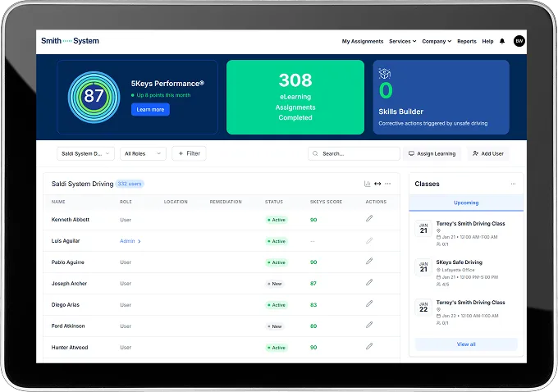558x392 pixels.
Task: Expand the Company menu
Action: [437, 41]
